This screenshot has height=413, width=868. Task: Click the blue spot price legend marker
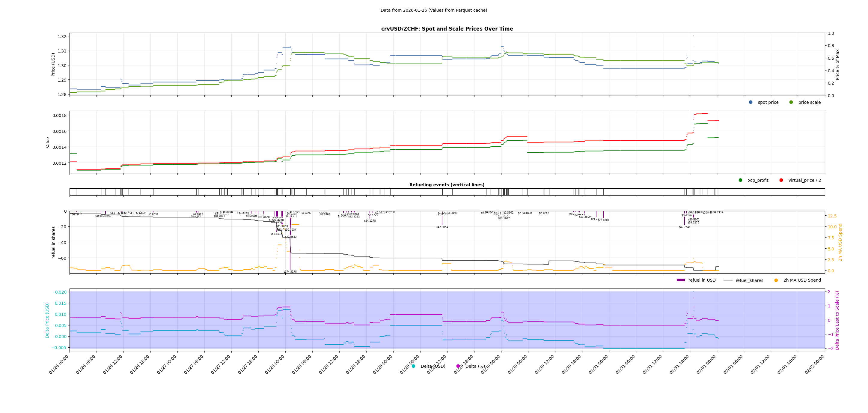751,102
